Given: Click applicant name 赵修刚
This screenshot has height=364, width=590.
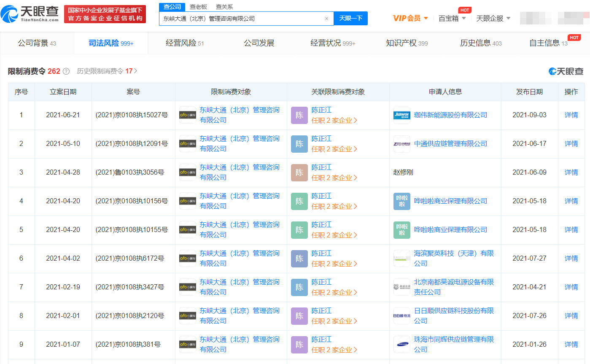Looking at the screenshot, I should coord(403,173).
